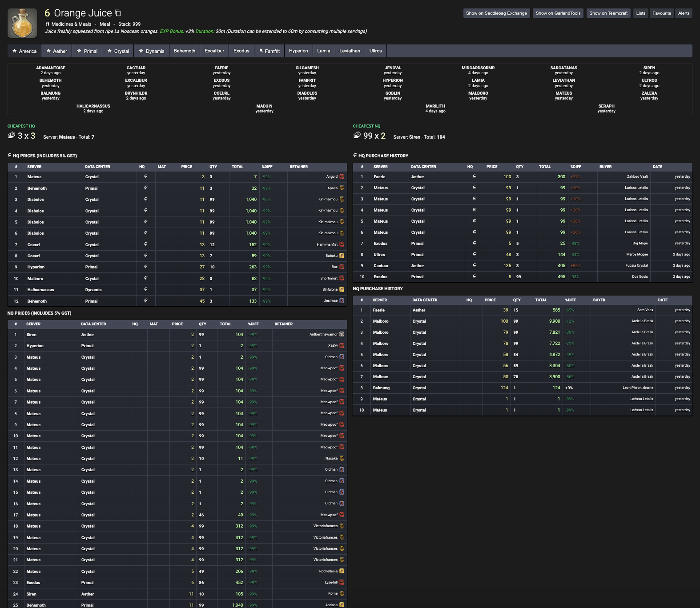The height and width of the screenshot is (608, 700).
Task: Click Balmung in the NQ purchase history
Action: [381, 388]
